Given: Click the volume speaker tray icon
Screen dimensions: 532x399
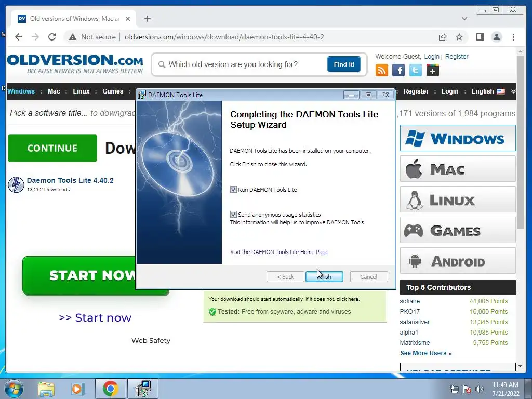Looking at the screenshot, I should [480, 389].
